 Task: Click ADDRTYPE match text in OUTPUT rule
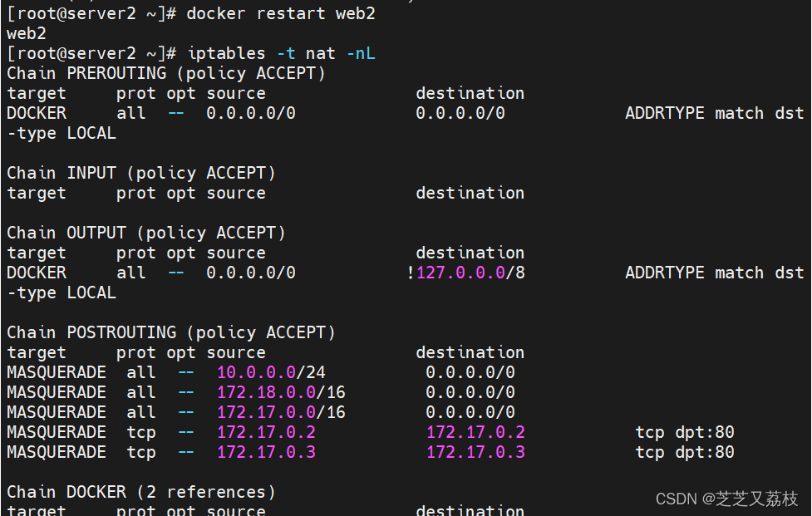point(694,273)
